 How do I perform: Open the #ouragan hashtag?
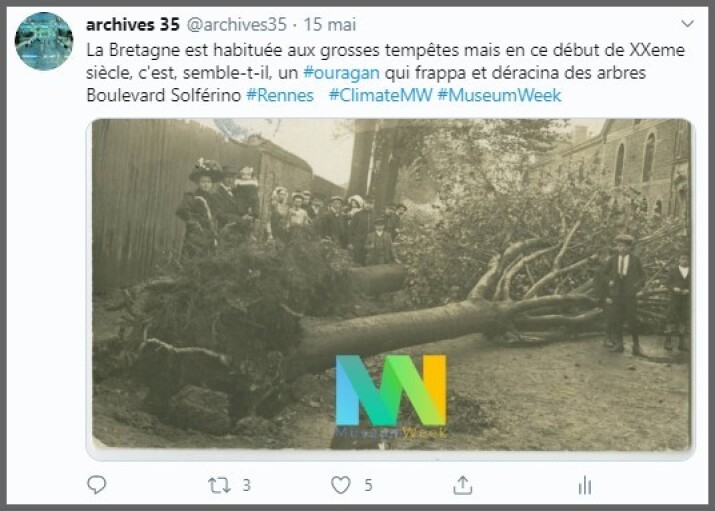click(341, 72)
